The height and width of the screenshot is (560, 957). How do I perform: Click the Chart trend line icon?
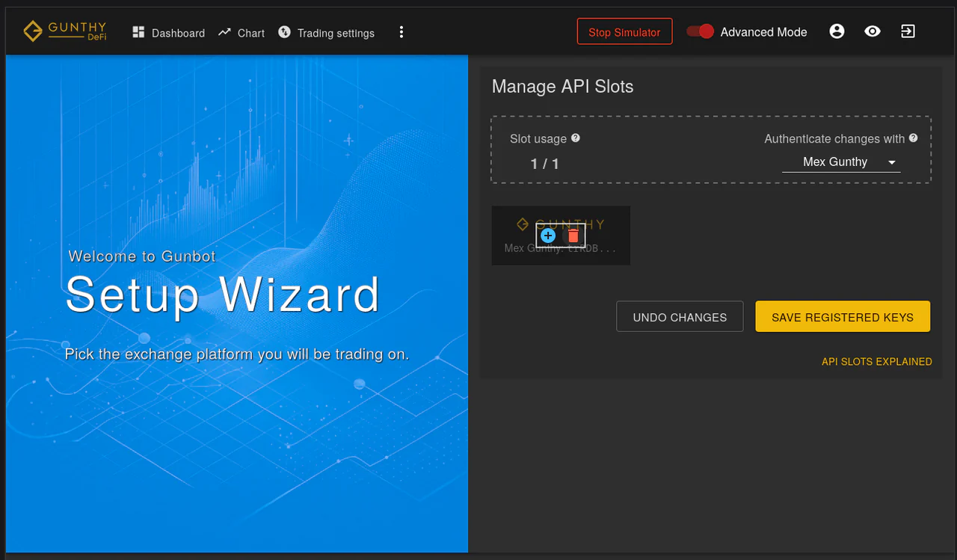point(224,32)
